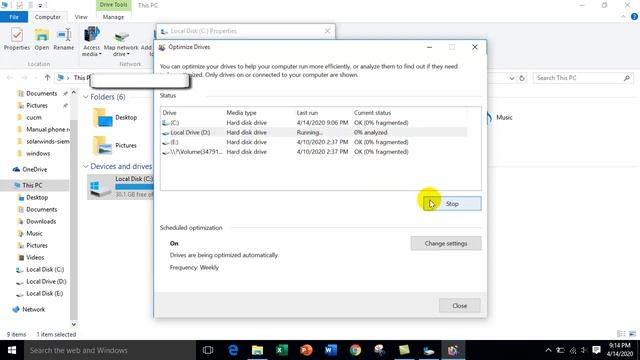
Task: Open Documents in Quick access sidebar
Action: [41, 93]
